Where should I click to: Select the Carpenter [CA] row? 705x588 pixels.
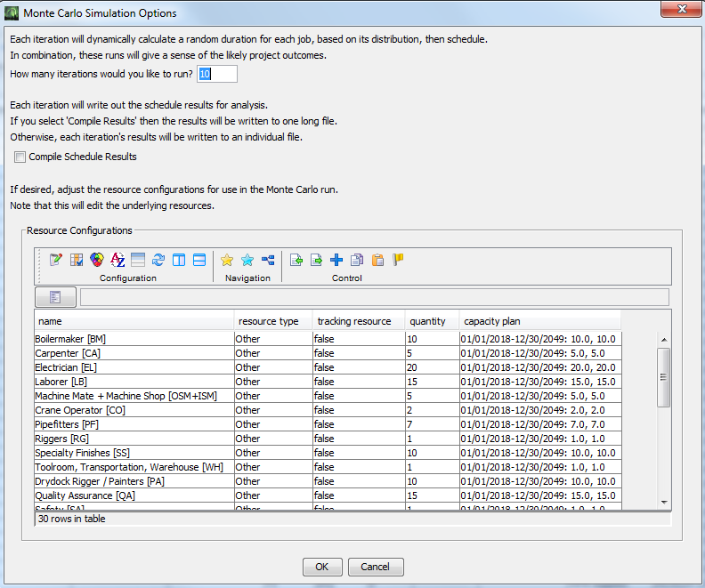[x=328, y=353]
